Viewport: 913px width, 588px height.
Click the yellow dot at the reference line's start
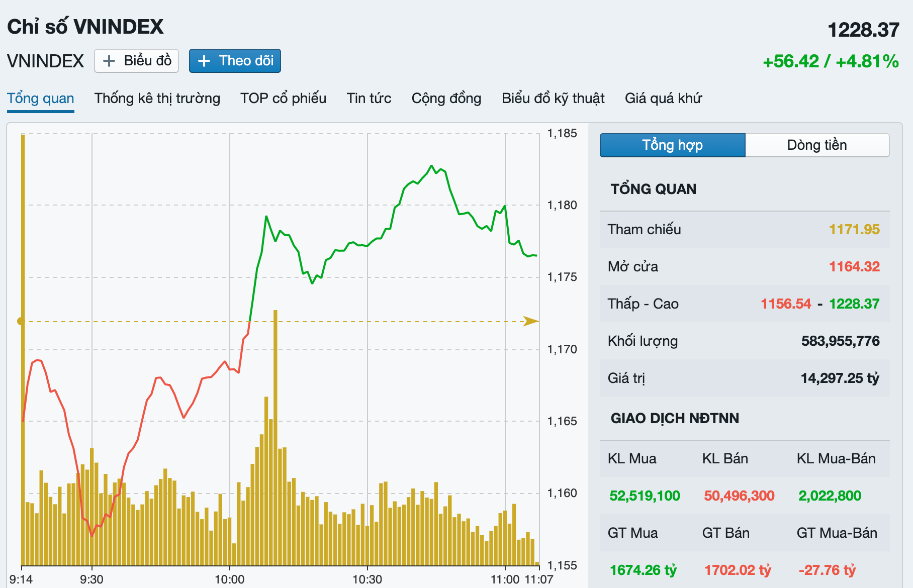21,321
